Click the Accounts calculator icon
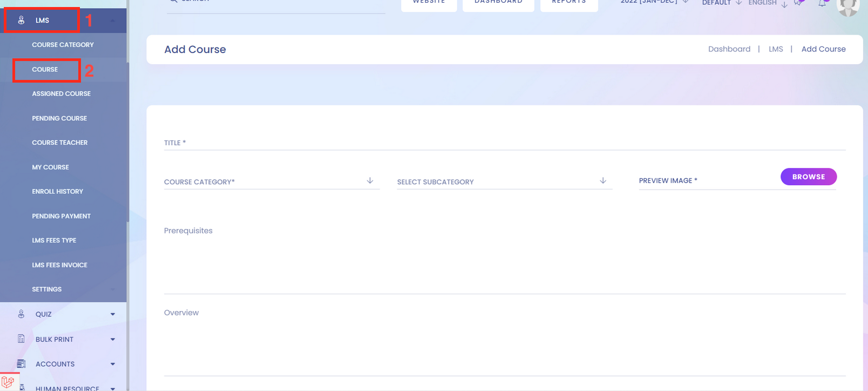This screenshot has height=391, width=868. (21, 364)
